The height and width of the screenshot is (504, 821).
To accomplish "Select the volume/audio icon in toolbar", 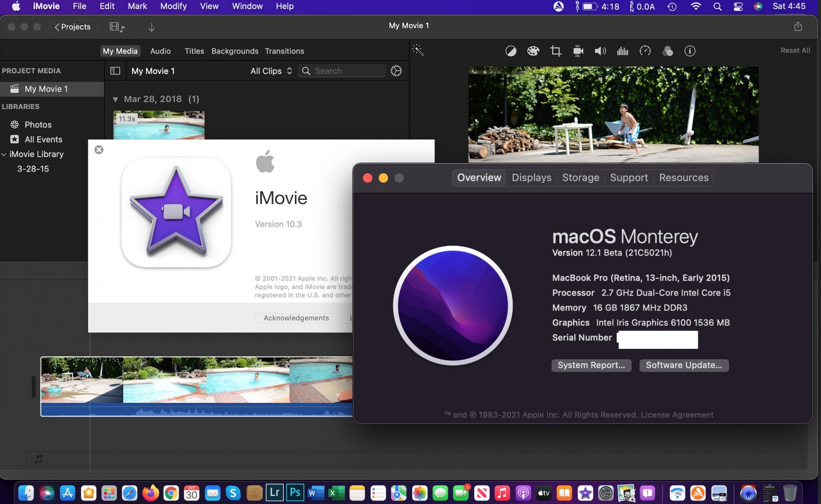I will pyautogui.click(x=599, y=51).
